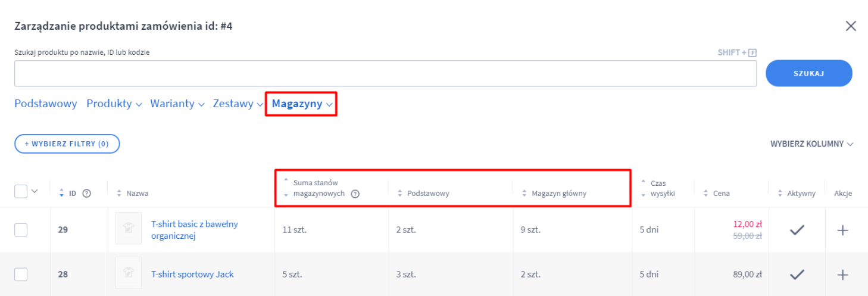This screenshot has height=296, width=868.
Task: Open the help tooltip icon next to ID
Action: (x=86, y=193)
